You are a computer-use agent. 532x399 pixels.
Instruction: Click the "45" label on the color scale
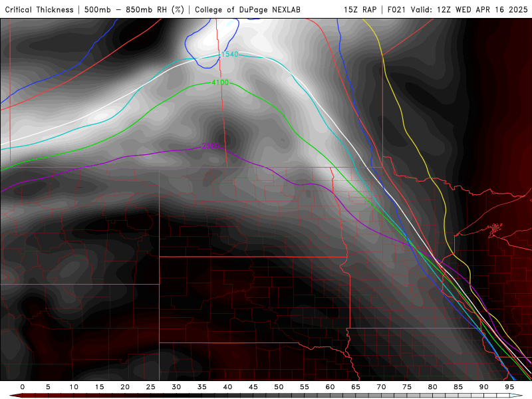pos(253,387)
